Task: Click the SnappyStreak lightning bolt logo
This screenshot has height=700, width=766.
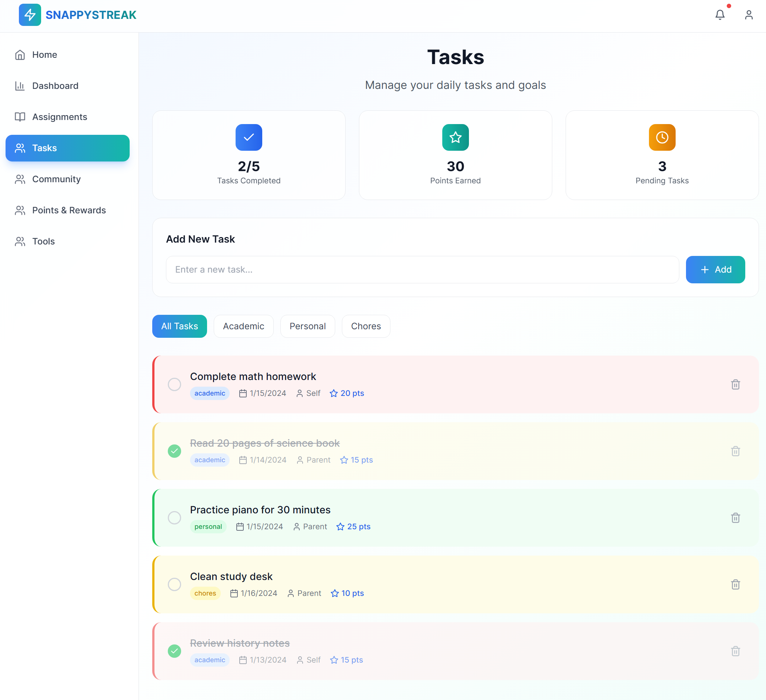Action: tap(30, 15)
